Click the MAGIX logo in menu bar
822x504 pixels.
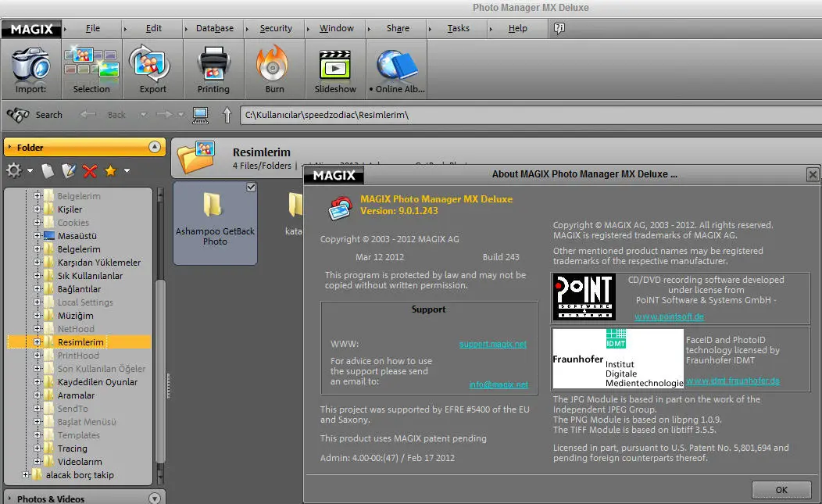(31, 29)
